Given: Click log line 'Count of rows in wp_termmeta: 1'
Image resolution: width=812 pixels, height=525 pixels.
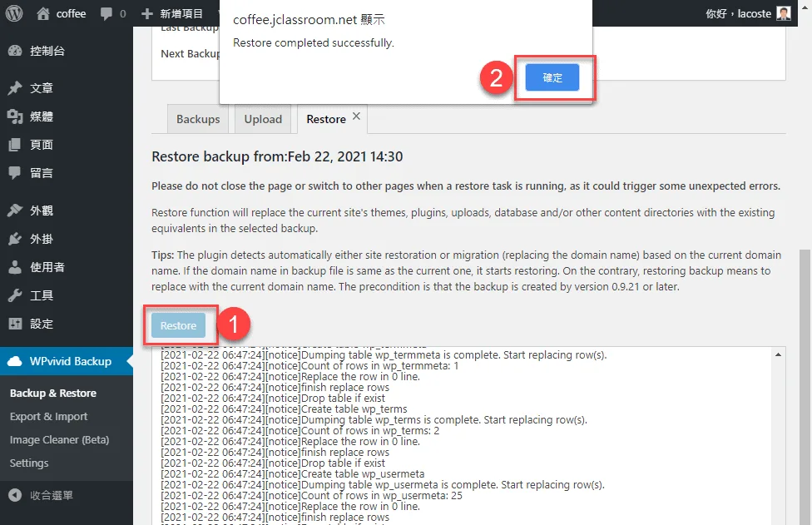Looking at the screenshot, I should (x=309, y=365).
